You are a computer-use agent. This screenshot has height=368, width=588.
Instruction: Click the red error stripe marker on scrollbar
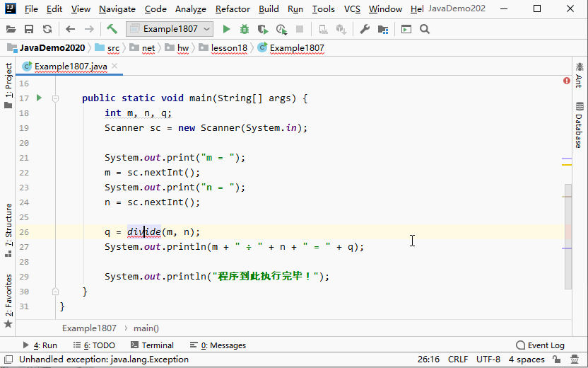(568, 231)
